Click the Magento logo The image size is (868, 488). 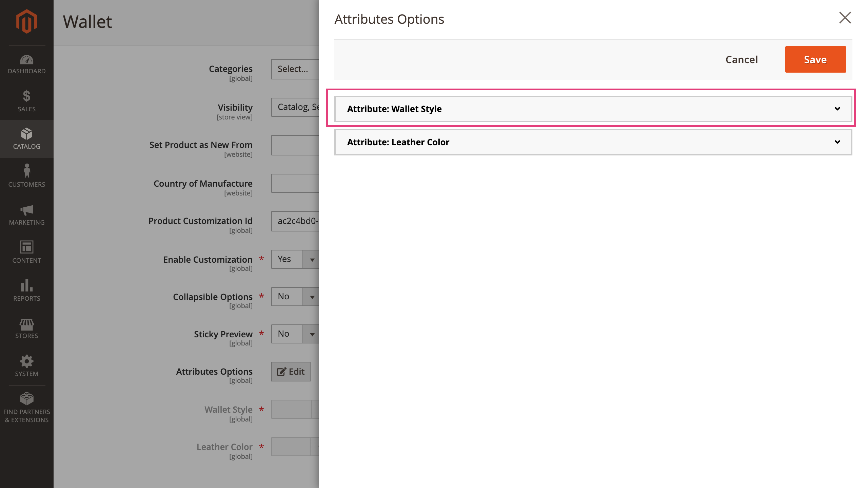26,21
